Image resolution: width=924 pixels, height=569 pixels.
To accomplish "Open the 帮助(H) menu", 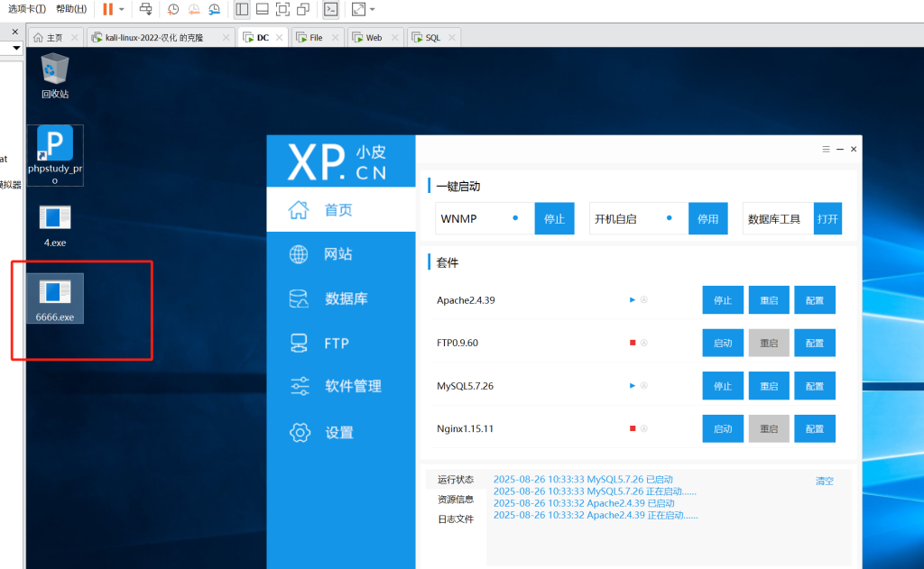I will click(x=71, y=9).
